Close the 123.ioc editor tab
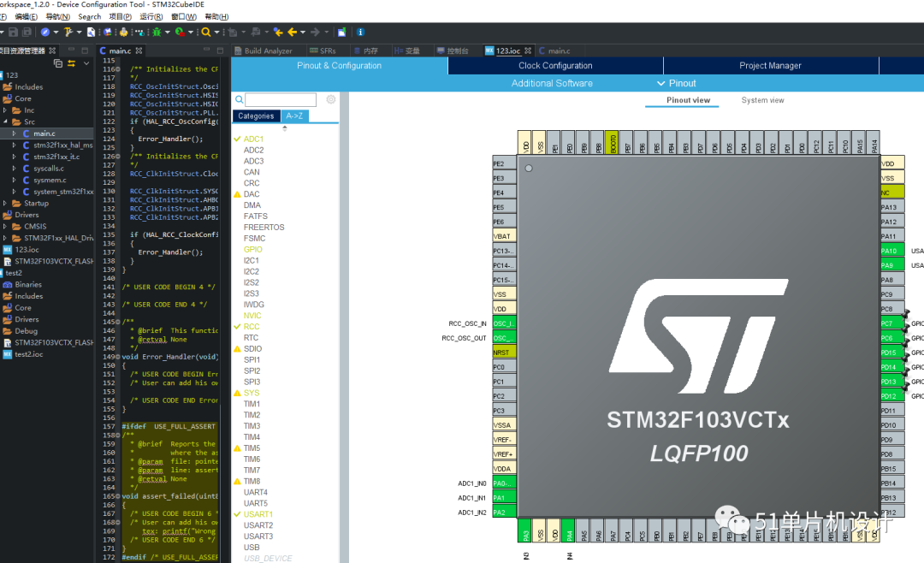Image resolution: width=924 pixels, height=563 pixels. 528,50
